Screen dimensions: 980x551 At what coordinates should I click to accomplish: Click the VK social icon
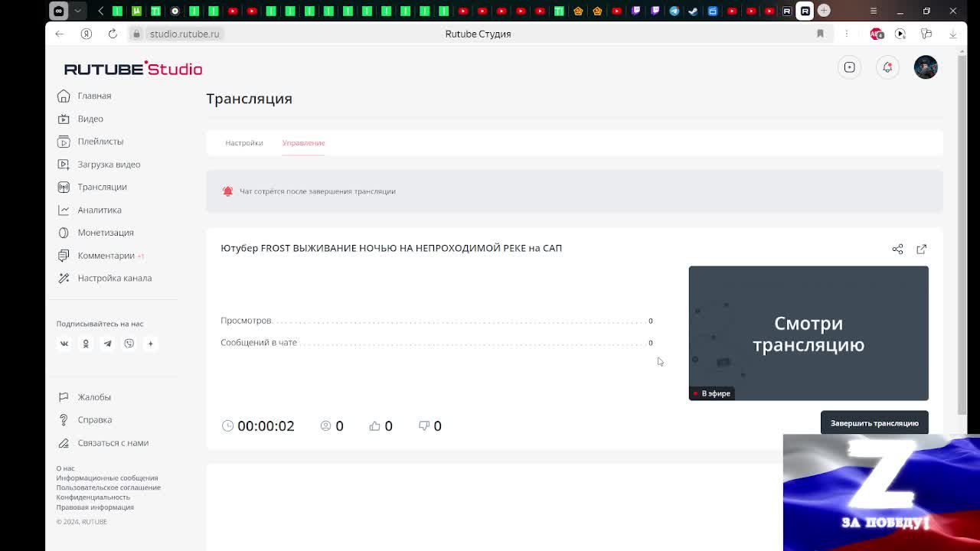64,344
